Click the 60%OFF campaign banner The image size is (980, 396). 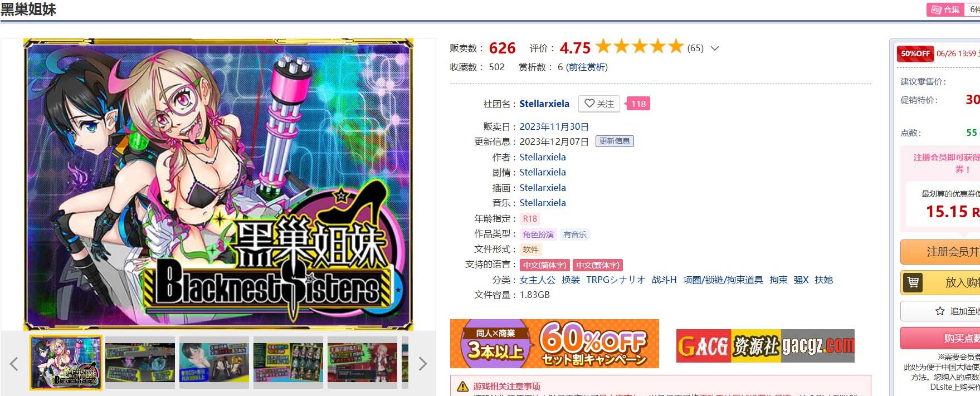click(554, 344)
